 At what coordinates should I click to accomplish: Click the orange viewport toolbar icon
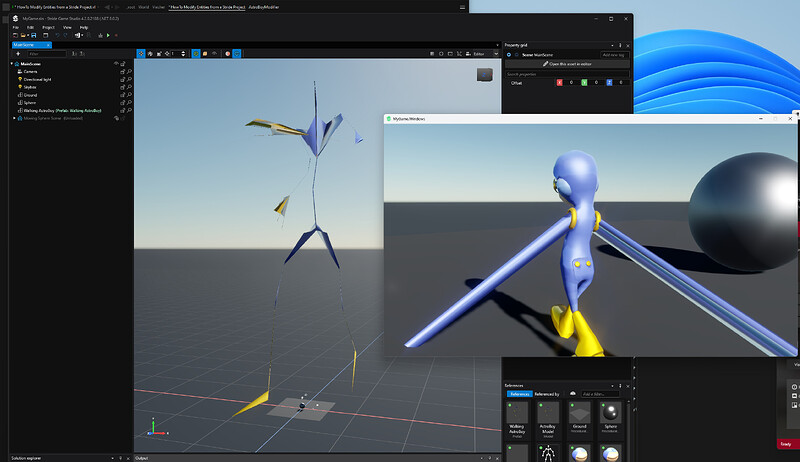click(205, 54)
